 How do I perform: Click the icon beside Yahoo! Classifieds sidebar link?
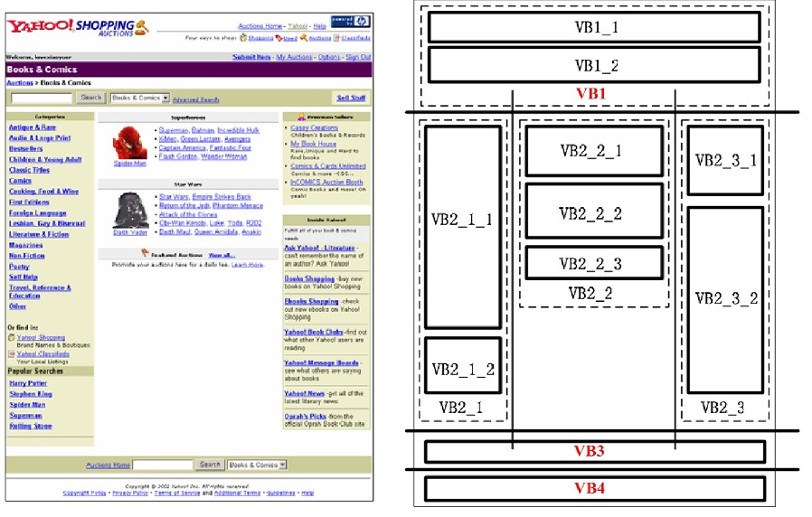(12, 354)
